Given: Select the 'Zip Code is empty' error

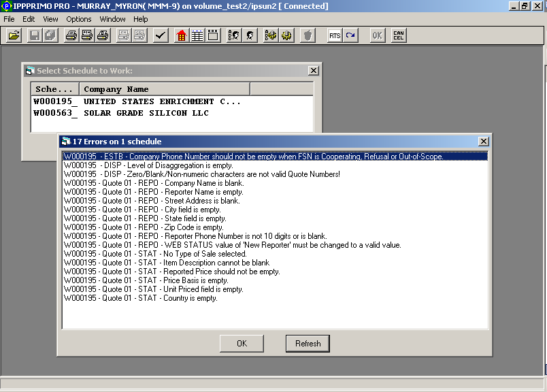Looking at the screenshot, I should coord(275,227).
